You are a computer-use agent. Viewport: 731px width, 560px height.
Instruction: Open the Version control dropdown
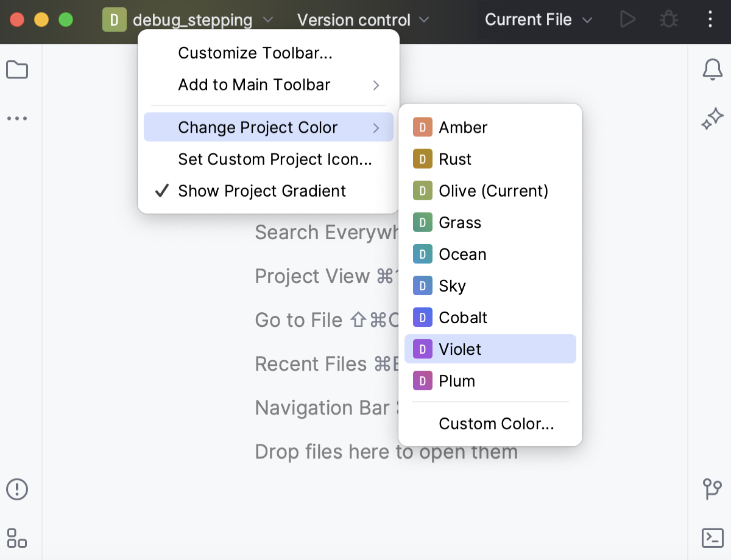coord(362,19)
